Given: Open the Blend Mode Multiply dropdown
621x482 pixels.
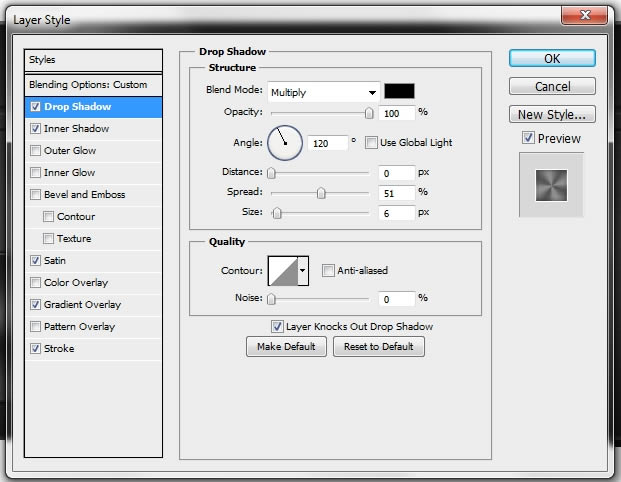Looking at the screenshot, I should [324, 92].
